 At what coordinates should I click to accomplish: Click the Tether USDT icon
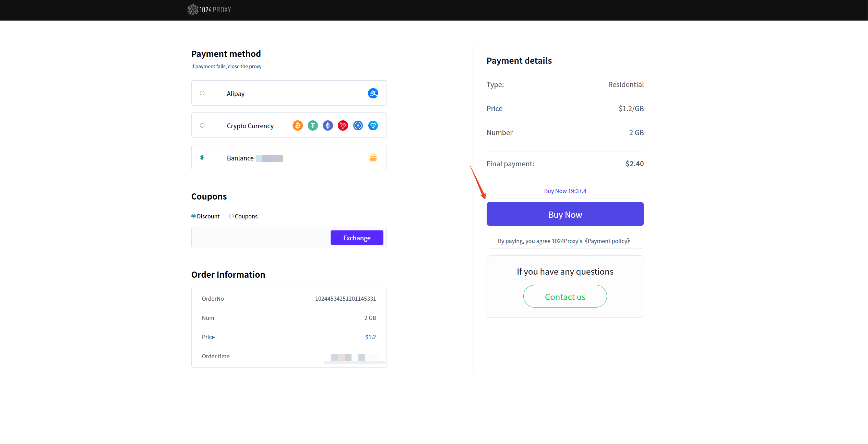tap(312, 125)
